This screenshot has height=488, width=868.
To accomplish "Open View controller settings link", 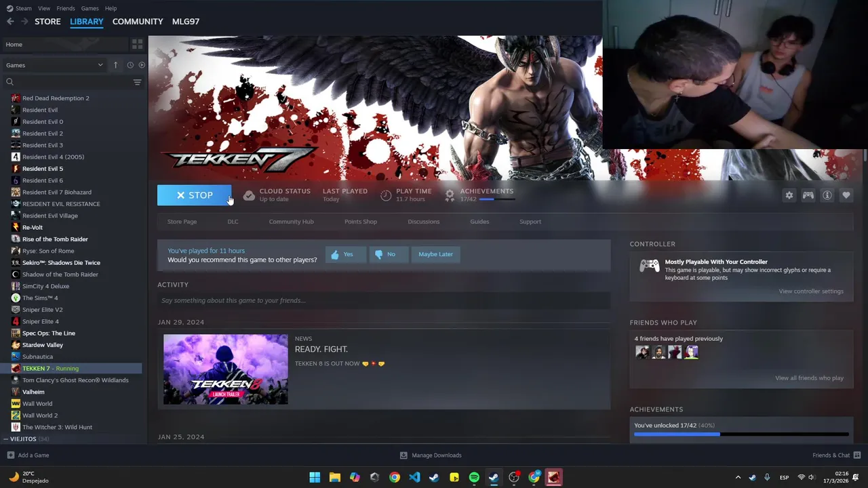I will [x=811, y=291].
